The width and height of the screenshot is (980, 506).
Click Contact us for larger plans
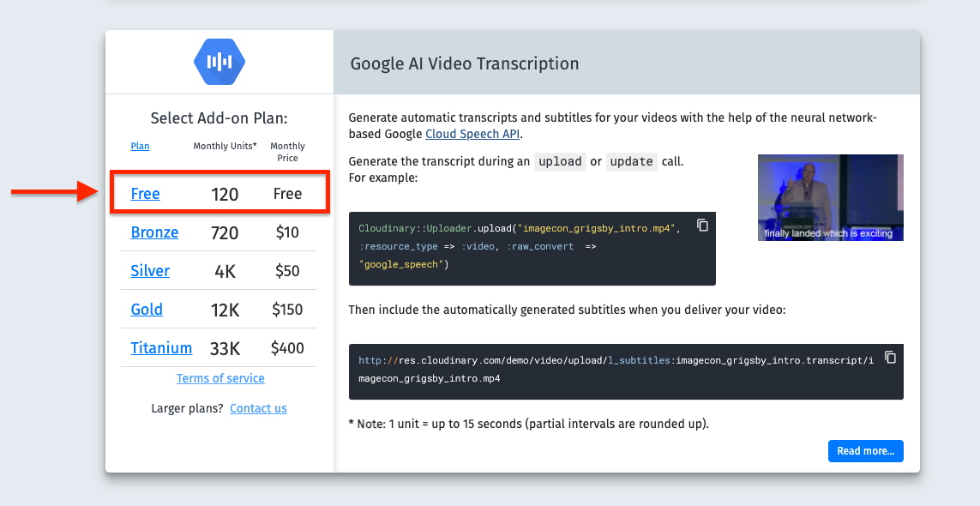[x=258, y=408]
